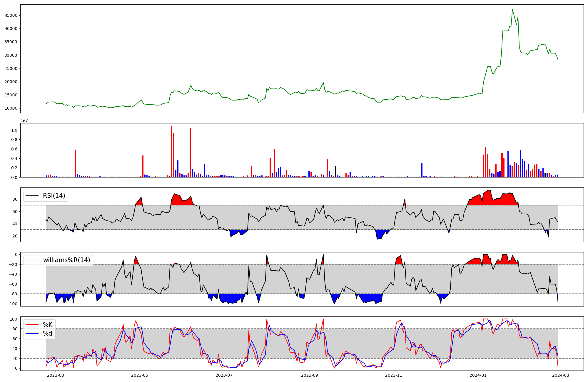
Task: Click the 2024-01 x-axis date label
Action: click(x=478, y=375)
